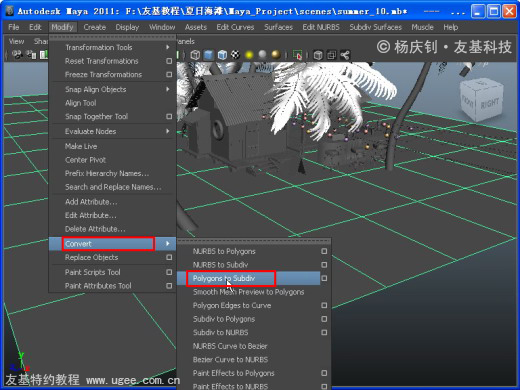Expand Transformation Tools submenu

coord(168,47)
